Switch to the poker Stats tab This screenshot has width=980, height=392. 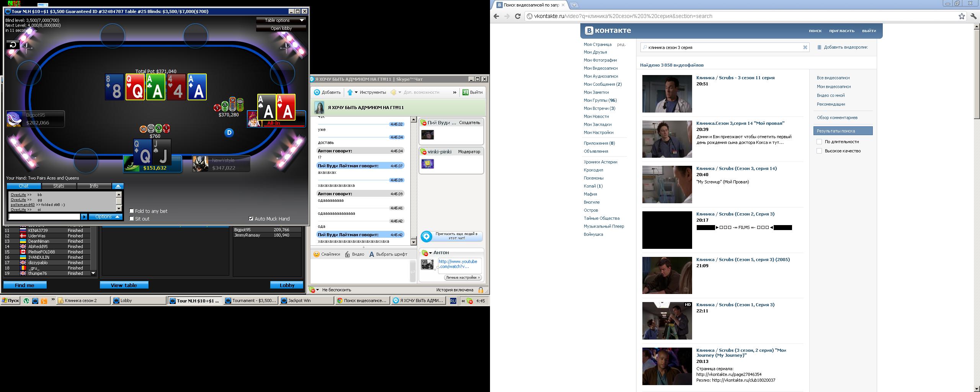(x=59, y=186)
